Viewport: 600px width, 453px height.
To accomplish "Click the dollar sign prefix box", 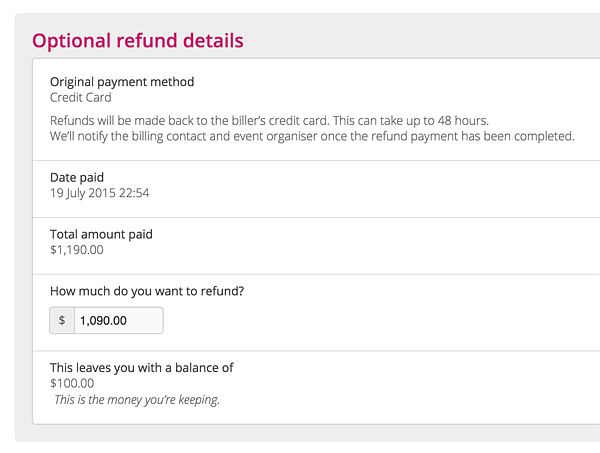I will click(62, 321).
